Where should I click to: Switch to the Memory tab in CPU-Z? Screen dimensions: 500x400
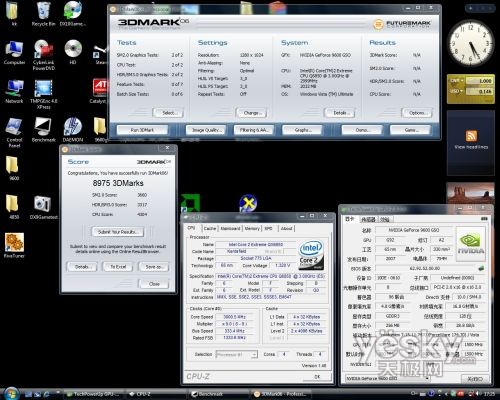[x=252, y=228]
